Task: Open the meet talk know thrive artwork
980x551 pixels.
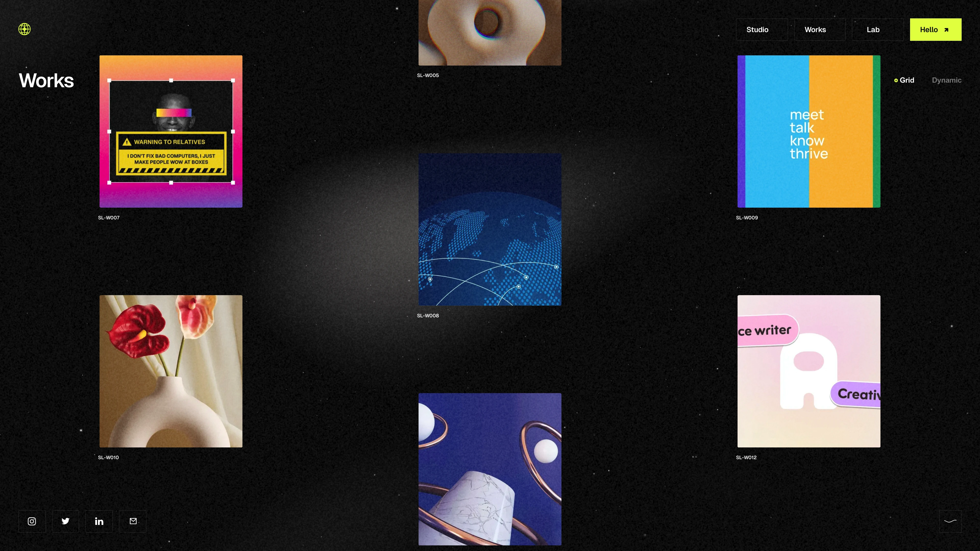Action: click(808, 132)
